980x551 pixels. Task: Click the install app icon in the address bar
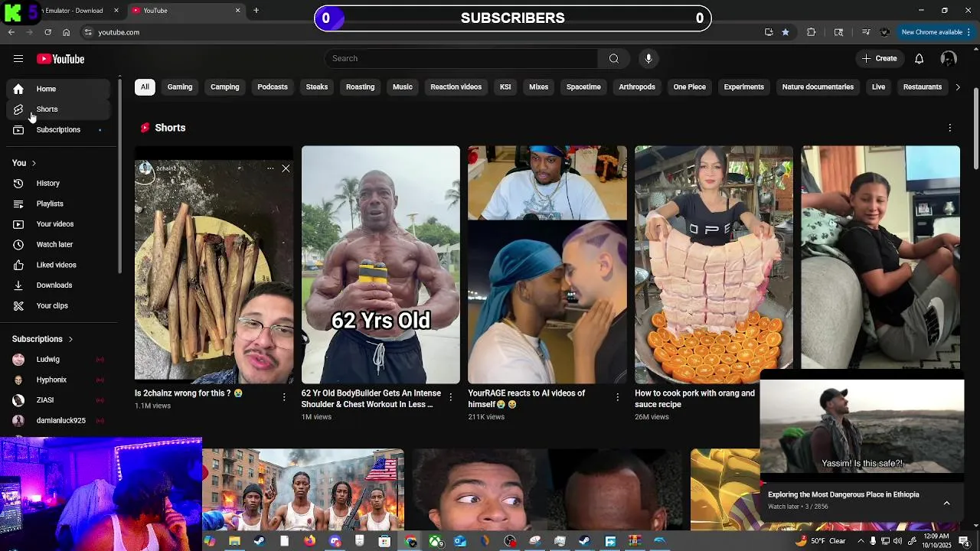(x=769, y=32)
